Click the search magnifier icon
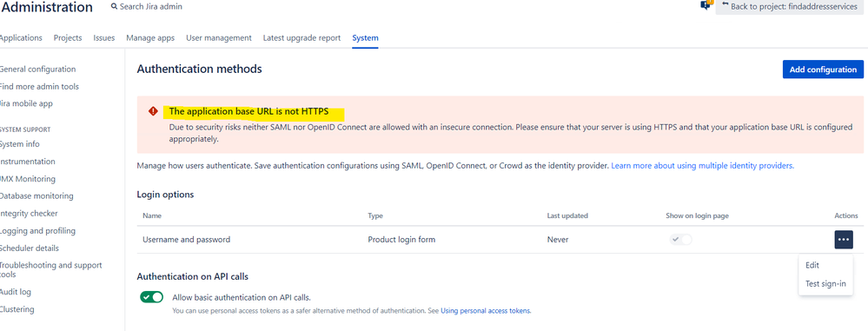The width and height of the screenshot is (868, 331). pyautogui.click(x=114, y=7)
